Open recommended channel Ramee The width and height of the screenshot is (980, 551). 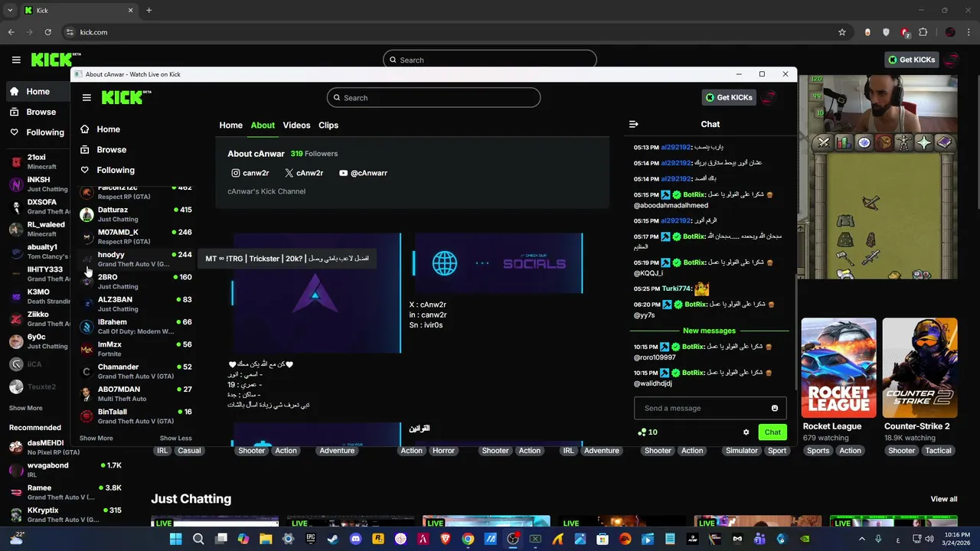(x=66, y=492)
